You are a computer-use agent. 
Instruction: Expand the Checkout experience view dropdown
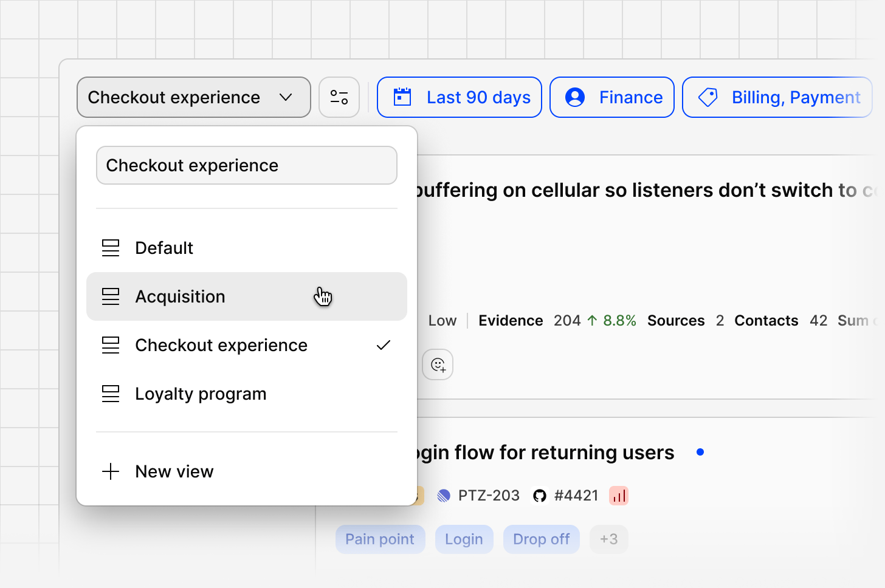pos(194,97)
